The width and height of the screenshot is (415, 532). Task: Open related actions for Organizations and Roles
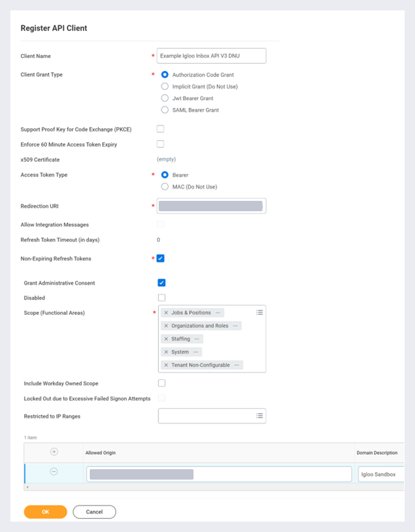pos(236,326)
